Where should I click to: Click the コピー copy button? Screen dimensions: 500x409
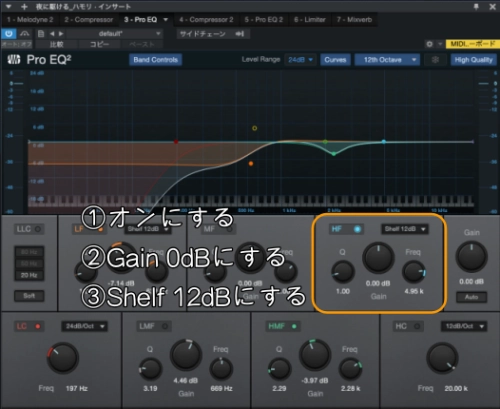tap(99, 44)
